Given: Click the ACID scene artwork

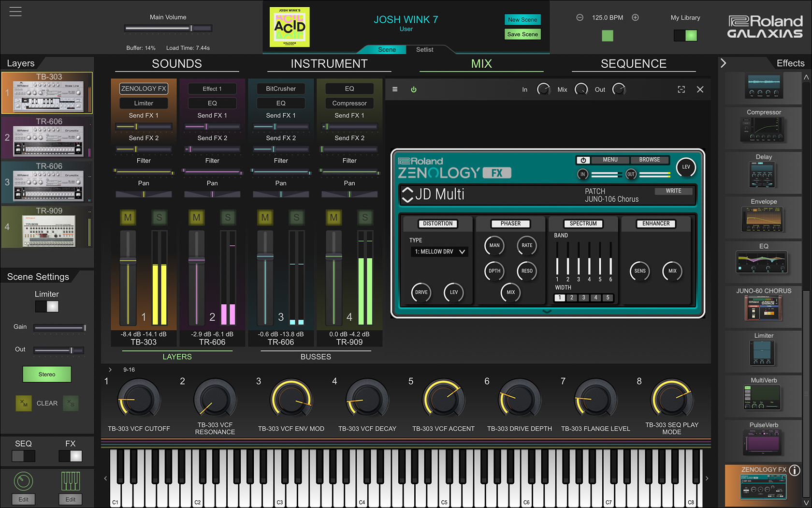Looking at the screenshot, I should click(290, 27).
